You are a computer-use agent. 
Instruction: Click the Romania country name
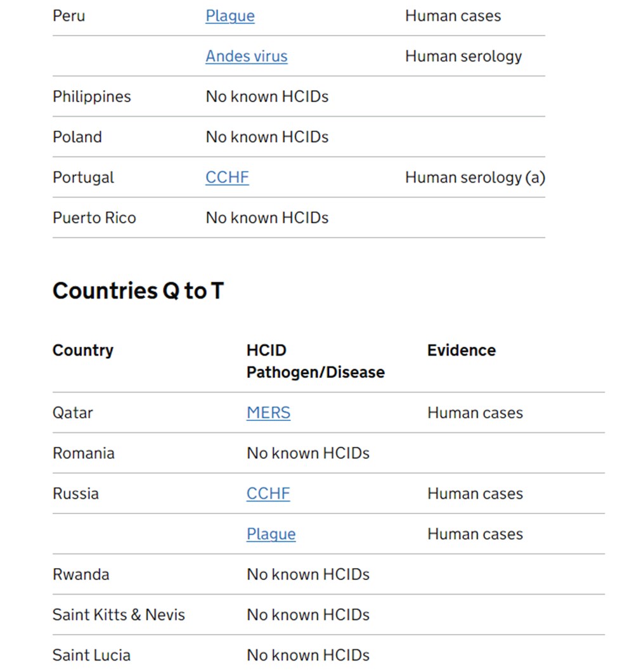click(x=84, y=453)
